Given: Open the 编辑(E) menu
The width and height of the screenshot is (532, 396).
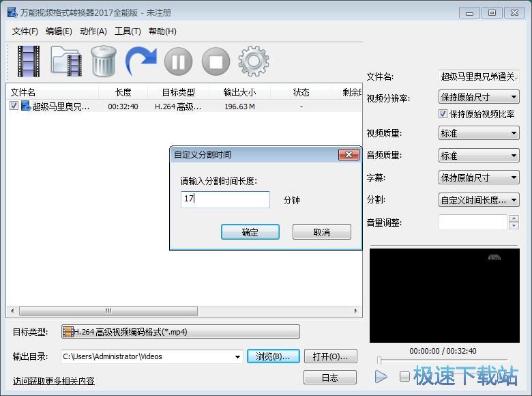Looking at the screenshot, I should (x=59, y=31).
